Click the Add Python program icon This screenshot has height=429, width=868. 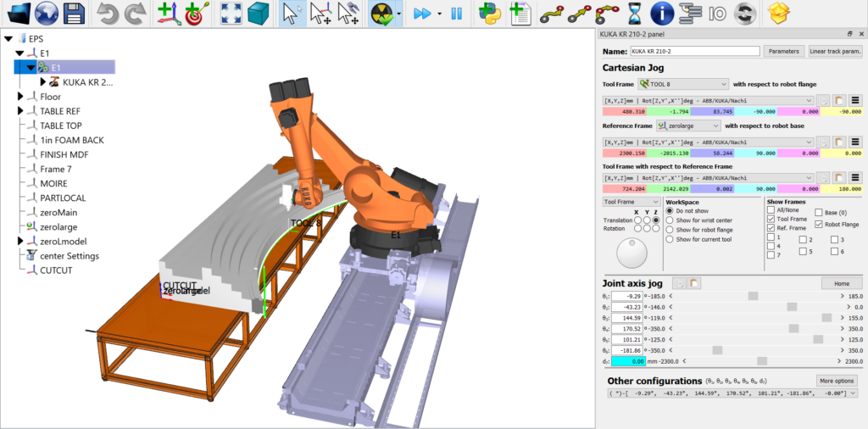click(x=488, y=14)
